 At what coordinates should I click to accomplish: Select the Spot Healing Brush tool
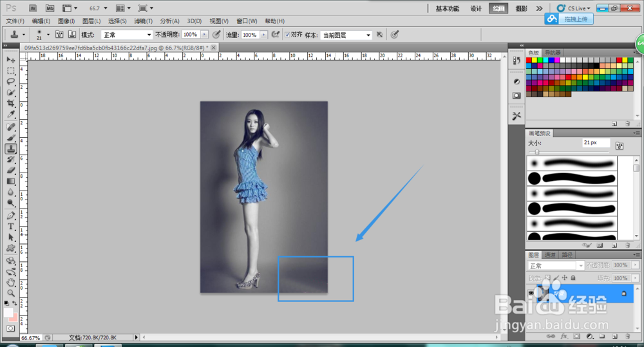11,127
